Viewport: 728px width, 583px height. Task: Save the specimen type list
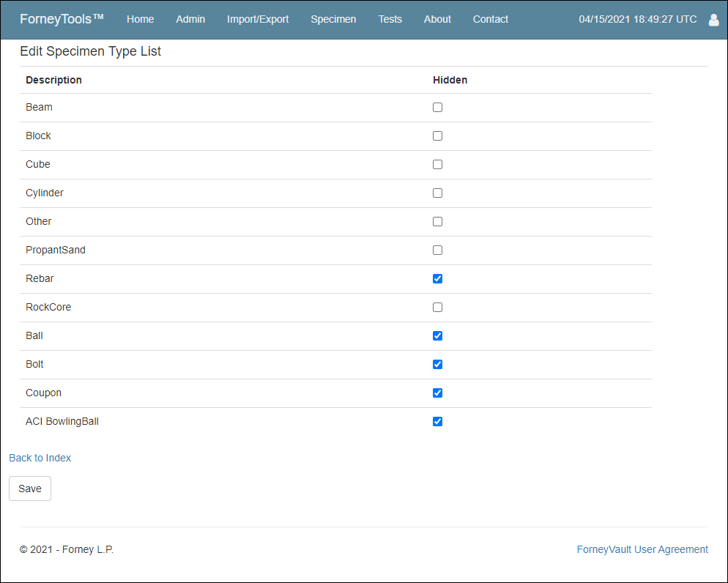(x=30, y=489)
